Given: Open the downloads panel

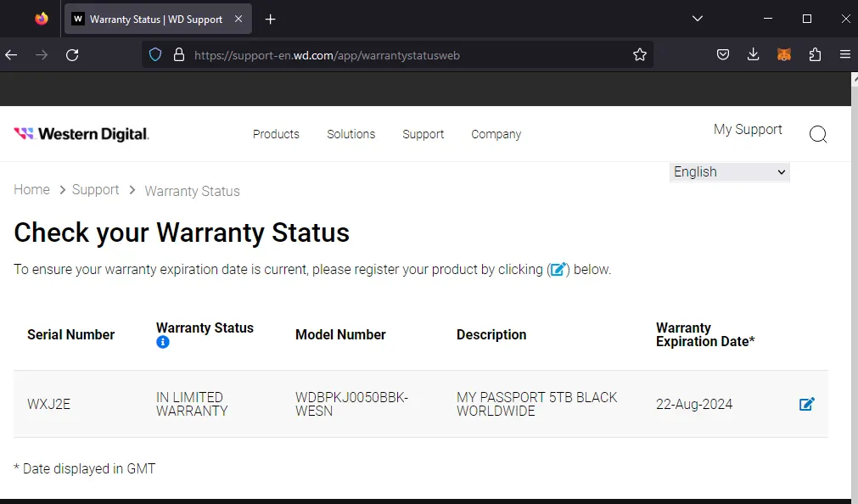Looking at the screenshot, I should tap(754, 54).
